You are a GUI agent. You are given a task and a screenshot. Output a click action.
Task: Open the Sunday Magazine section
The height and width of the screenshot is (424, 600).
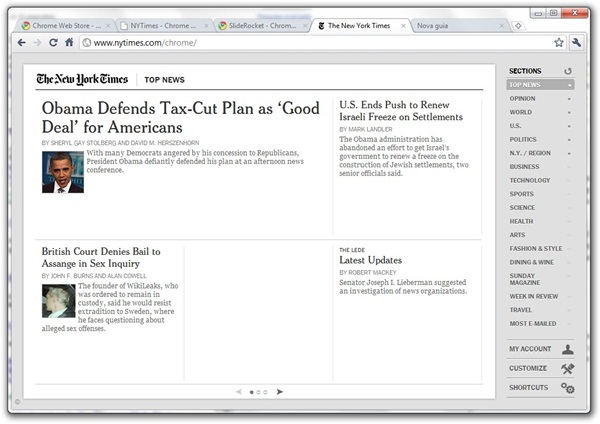tap(525, 279)
